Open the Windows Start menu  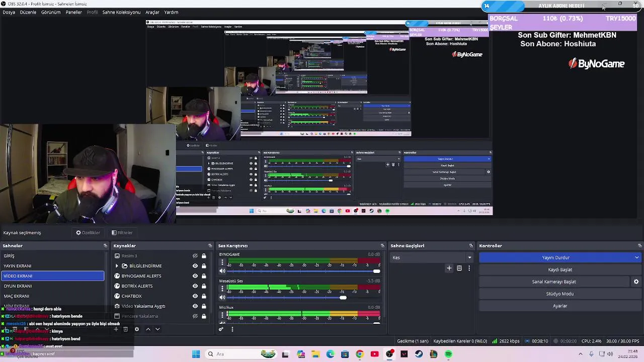click(x=196, y=354)
